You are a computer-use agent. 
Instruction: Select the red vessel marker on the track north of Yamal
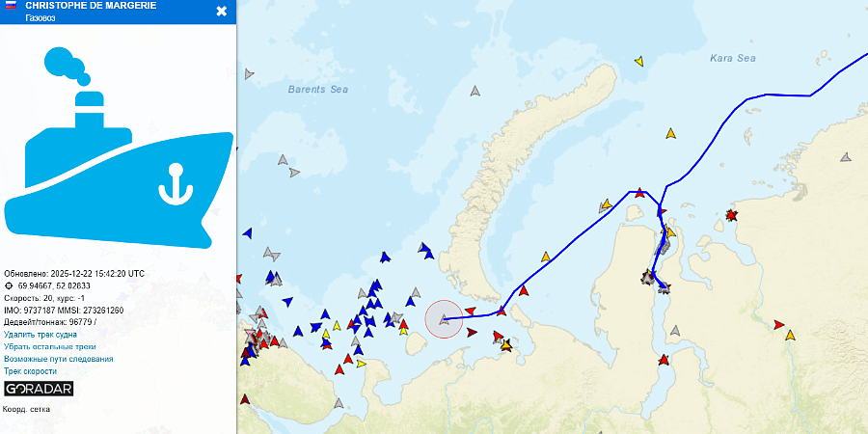click(640, 193)
